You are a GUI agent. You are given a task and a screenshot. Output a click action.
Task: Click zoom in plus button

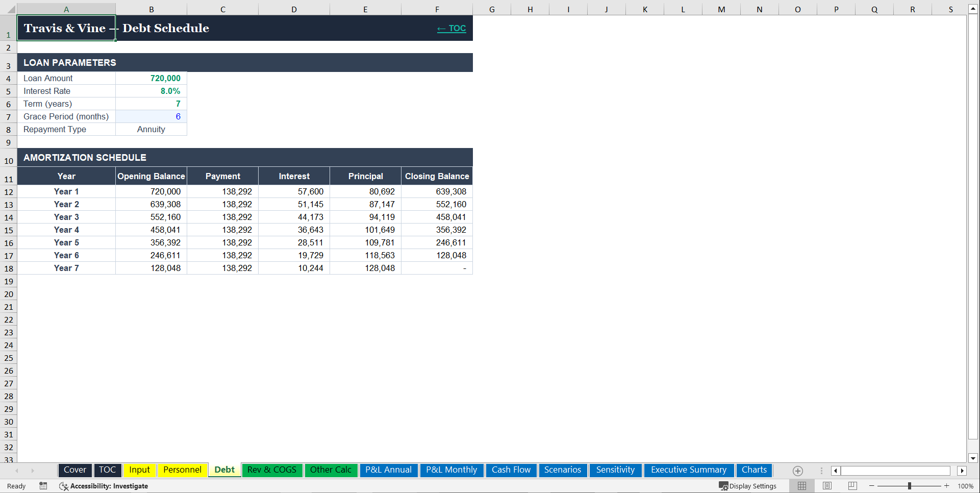coord(947,486)
